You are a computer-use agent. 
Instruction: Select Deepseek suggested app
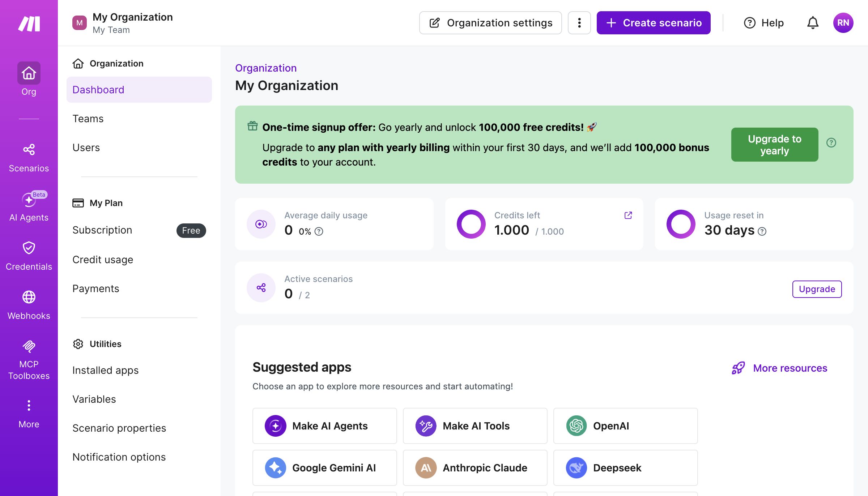[x=626, y=468]
